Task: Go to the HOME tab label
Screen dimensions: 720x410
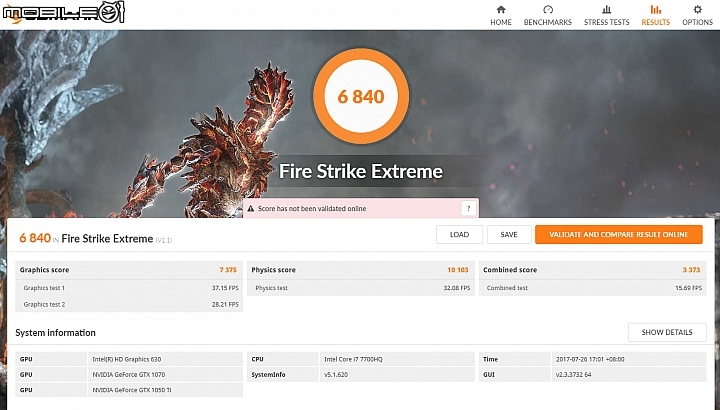Action: pos(501,22)
